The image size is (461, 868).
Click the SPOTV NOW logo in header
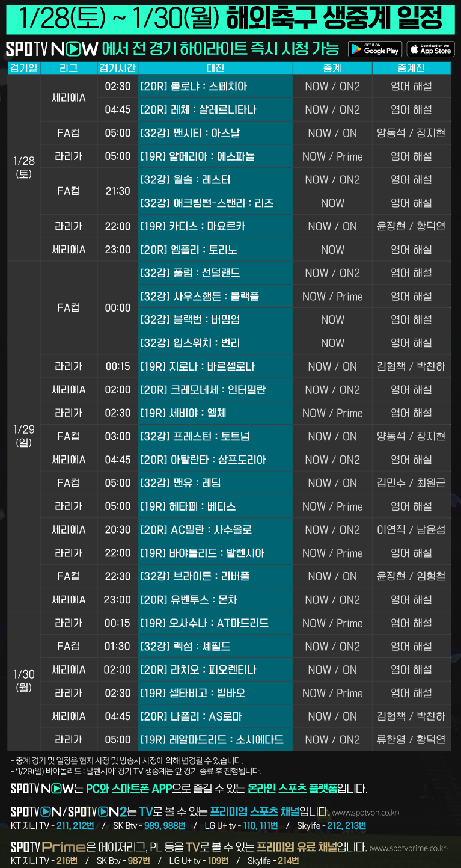[x=52, y=49]
